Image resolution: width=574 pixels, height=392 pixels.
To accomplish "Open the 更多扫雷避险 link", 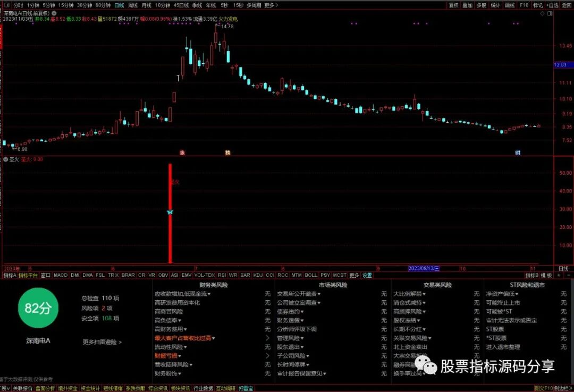I will point(102,342).
